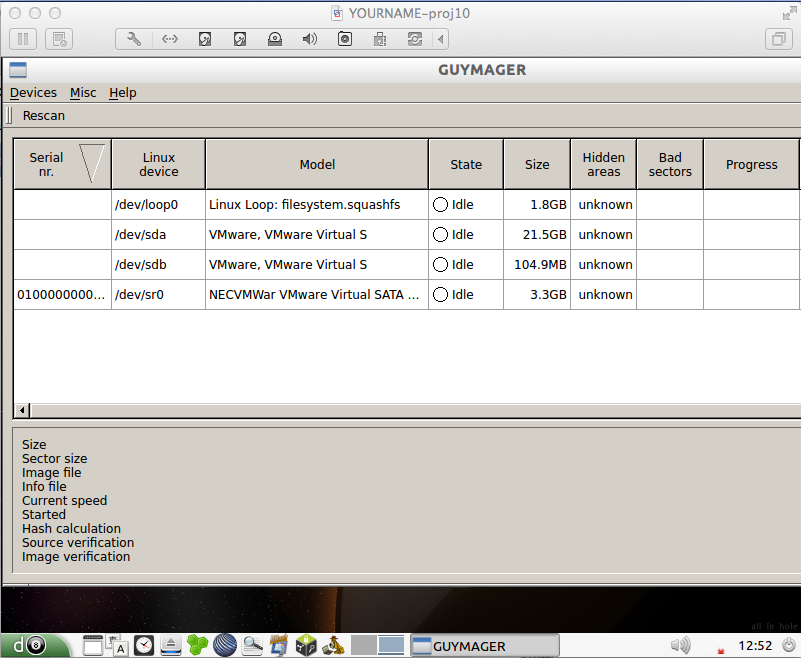801x658 pixels.
Task: Click the camera device icon
Action: pos(345,39)
